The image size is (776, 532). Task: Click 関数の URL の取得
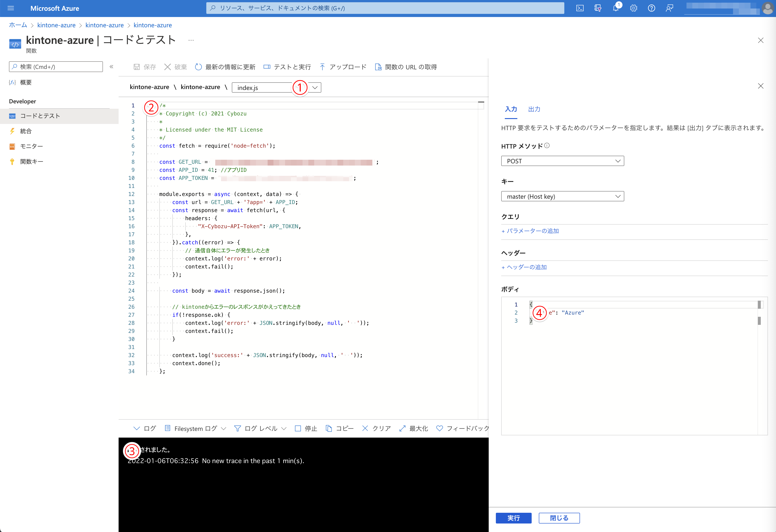(406, 67)
